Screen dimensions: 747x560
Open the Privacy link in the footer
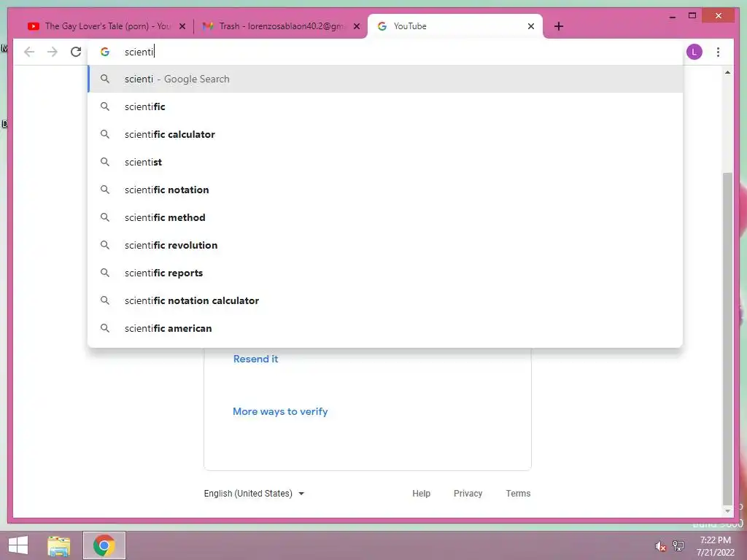coord(468,494)
